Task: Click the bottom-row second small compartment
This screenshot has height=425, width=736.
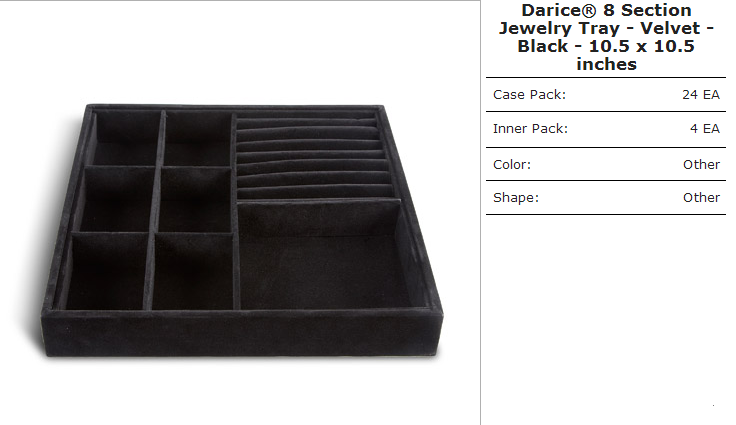Action: [193, 271]
